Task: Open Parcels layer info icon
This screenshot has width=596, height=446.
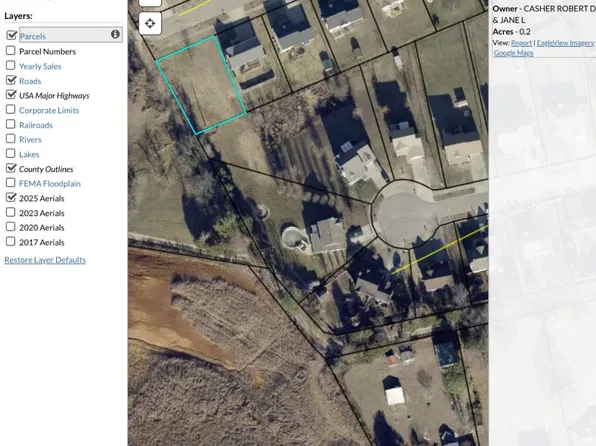Action: 115,34
